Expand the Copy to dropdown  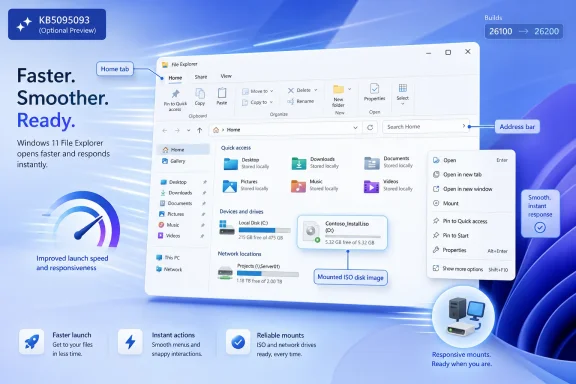(271, 103)
